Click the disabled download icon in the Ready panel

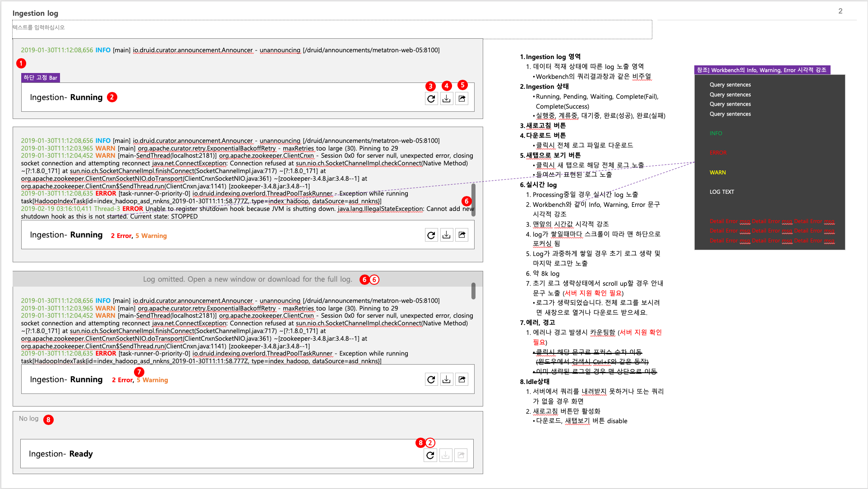tap(446, 454)
